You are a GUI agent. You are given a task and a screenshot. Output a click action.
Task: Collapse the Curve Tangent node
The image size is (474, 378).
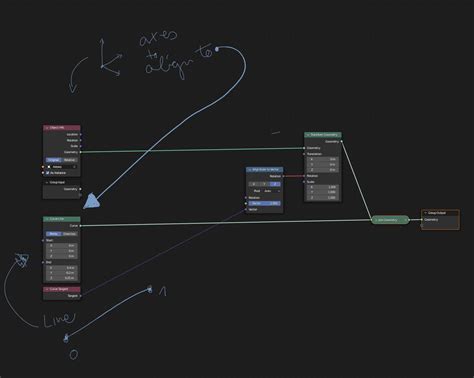pos(47,289)
